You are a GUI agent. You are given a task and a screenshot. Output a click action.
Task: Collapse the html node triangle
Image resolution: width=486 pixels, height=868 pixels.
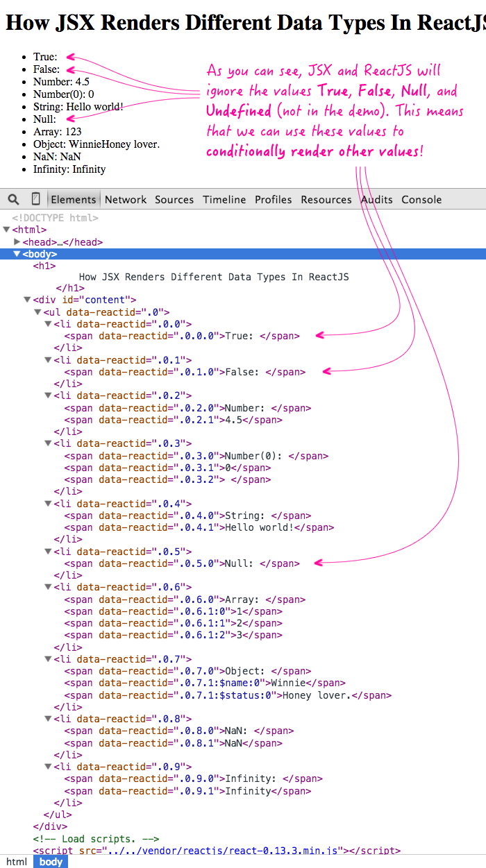(6, 230)
